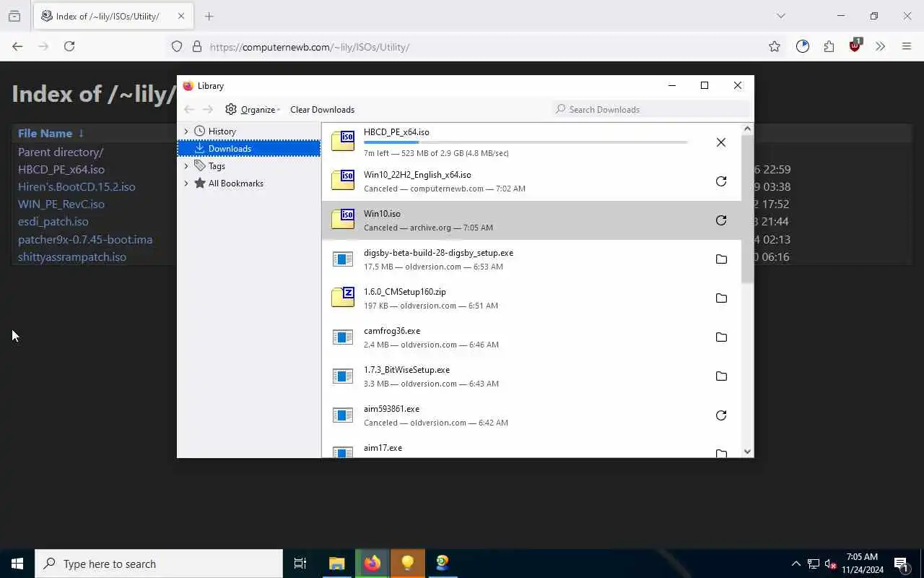The image size is (924, 578).
Task: Expand the History tree node
Action: coord(186,131)
